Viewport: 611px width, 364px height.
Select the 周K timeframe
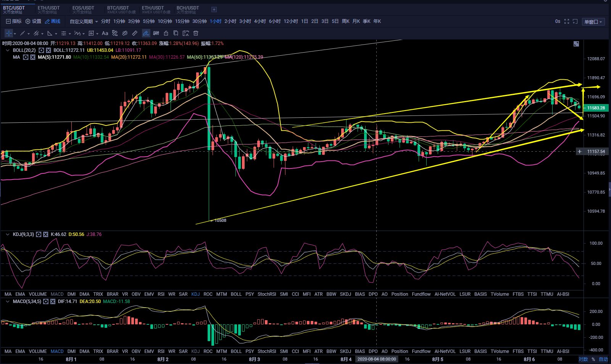346,21
